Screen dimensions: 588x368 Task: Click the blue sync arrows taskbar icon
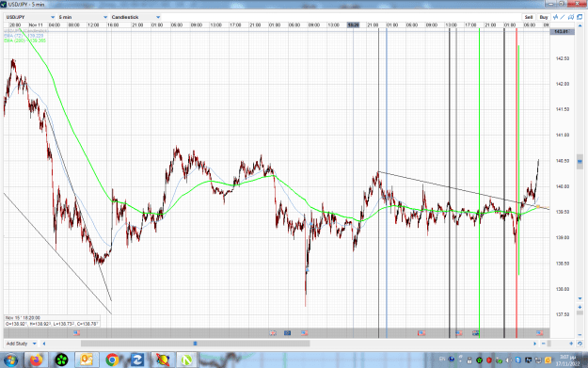136,360
